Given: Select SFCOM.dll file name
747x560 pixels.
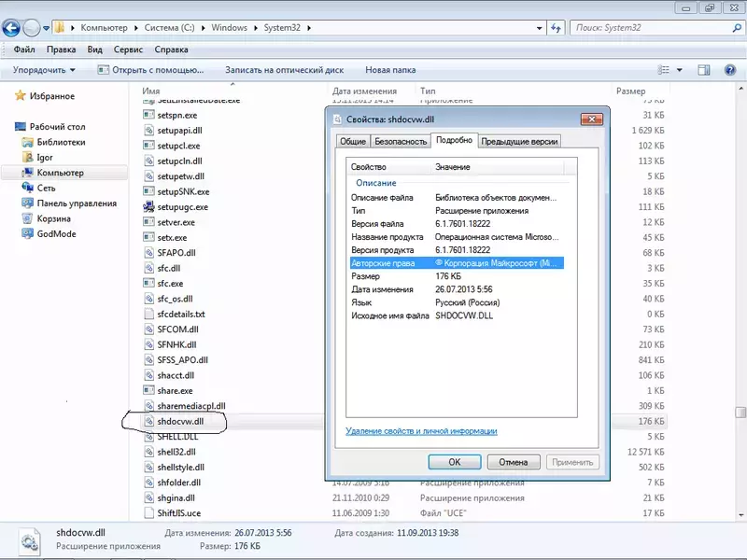Looking at the screenshot, I should (177, 329).
